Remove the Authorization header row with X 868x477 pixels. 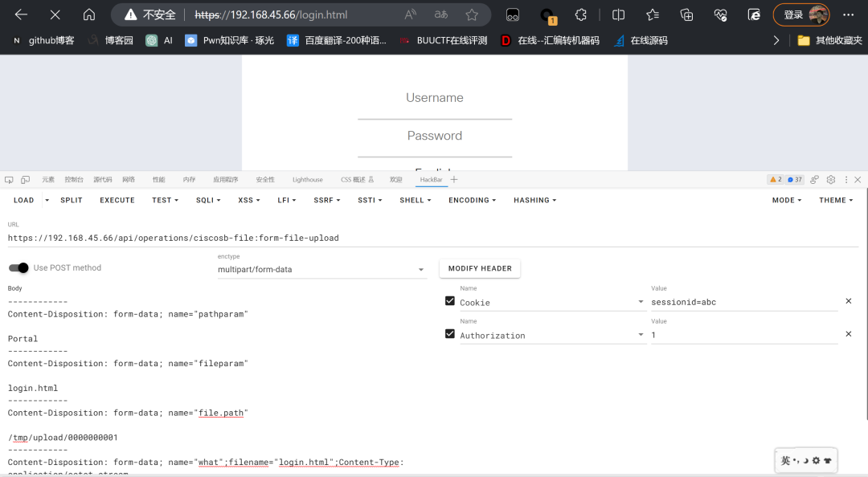pos(849,334)
